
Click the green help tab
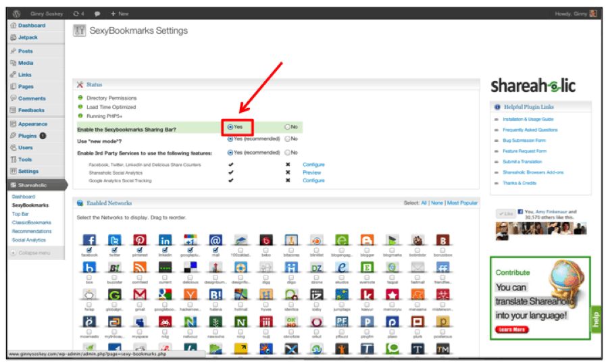596,319
